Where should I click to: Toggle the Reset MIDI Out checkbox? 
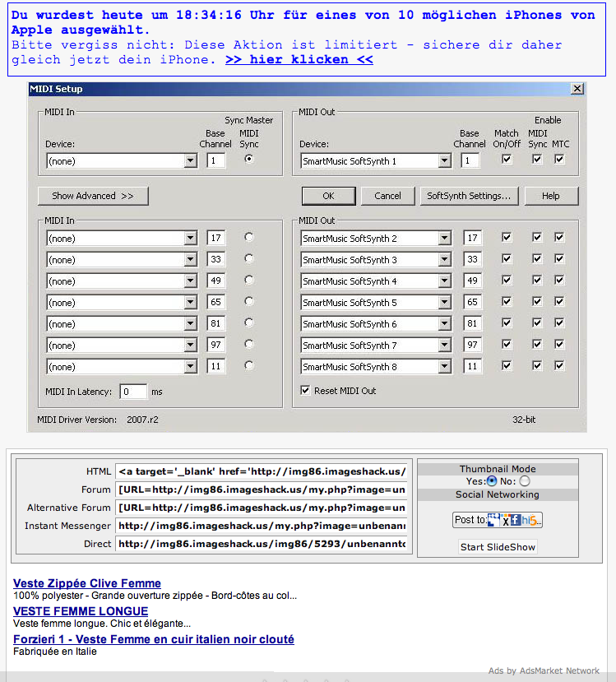point(306,391)
